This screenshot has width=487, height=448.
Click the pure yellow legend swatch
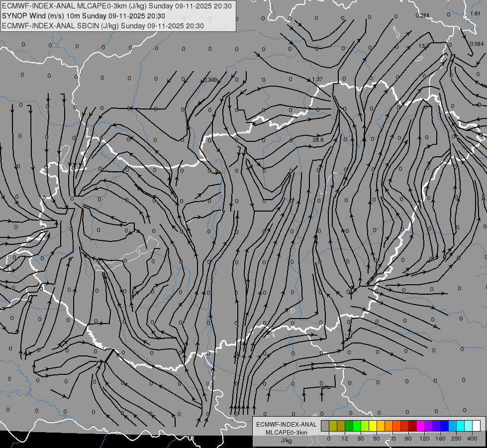(373, 426)
